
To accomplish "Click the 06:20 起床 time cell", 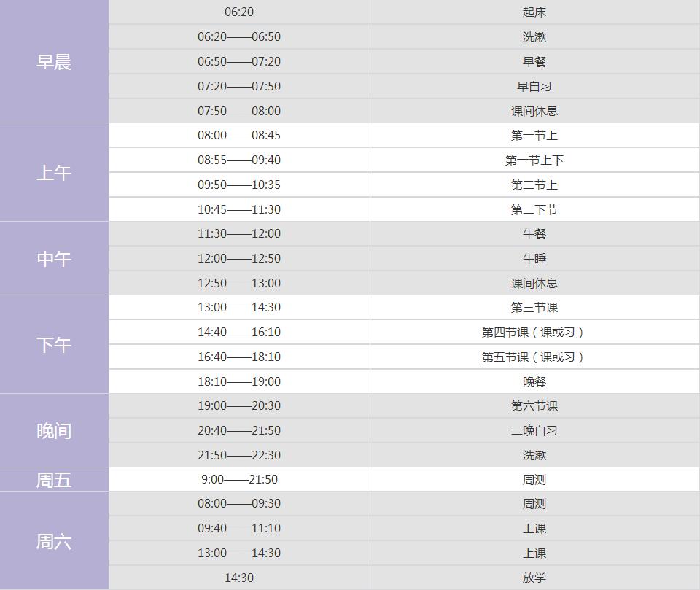I will click(239, 12).
